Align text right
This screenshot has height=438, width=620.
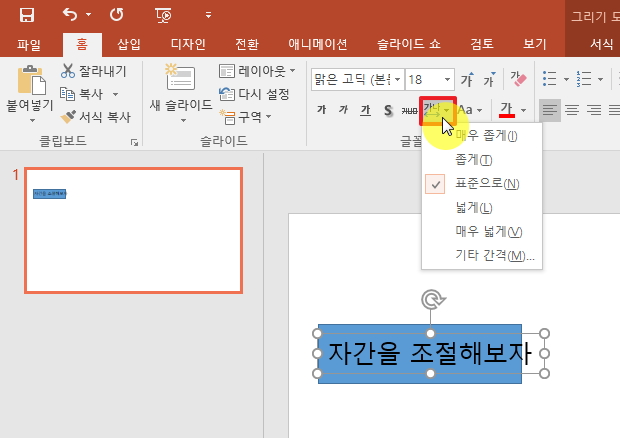click(594, 110)
